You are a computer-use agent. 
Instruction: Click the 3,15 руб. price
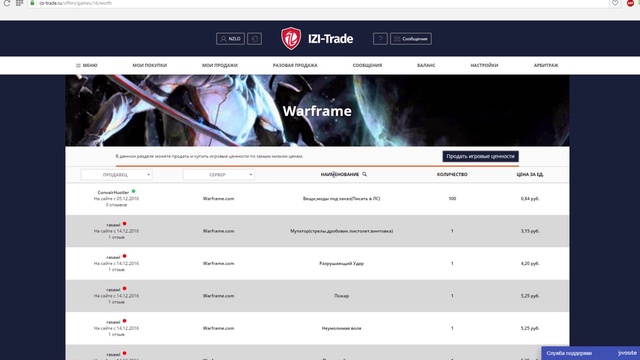[530, 231]
